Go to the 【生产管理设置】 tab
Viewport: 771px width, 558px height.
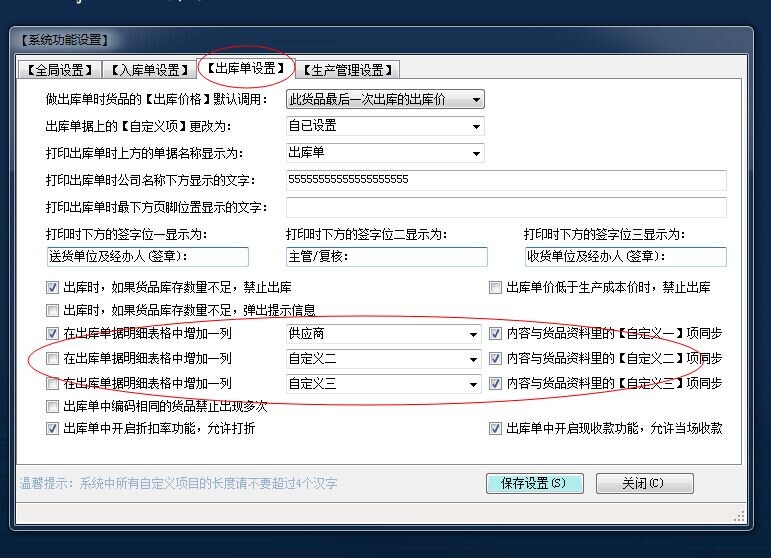coord(348,70)
